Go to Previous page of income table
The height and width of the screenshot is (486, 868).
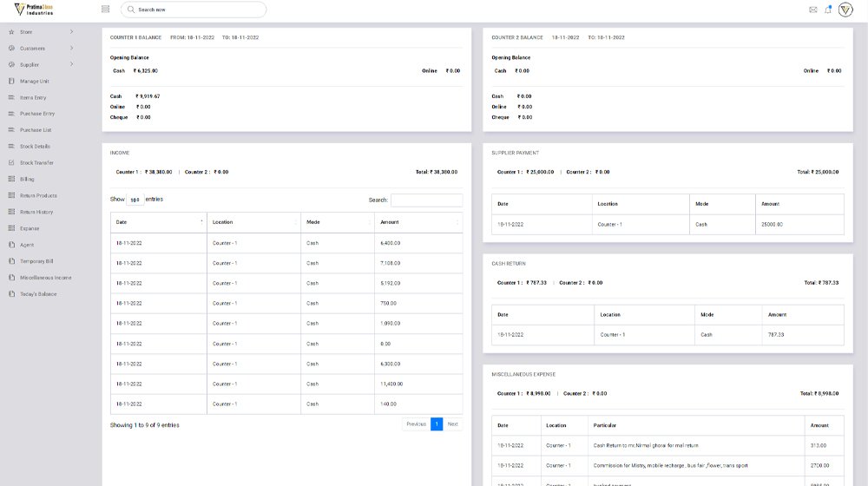pos(417,424)
